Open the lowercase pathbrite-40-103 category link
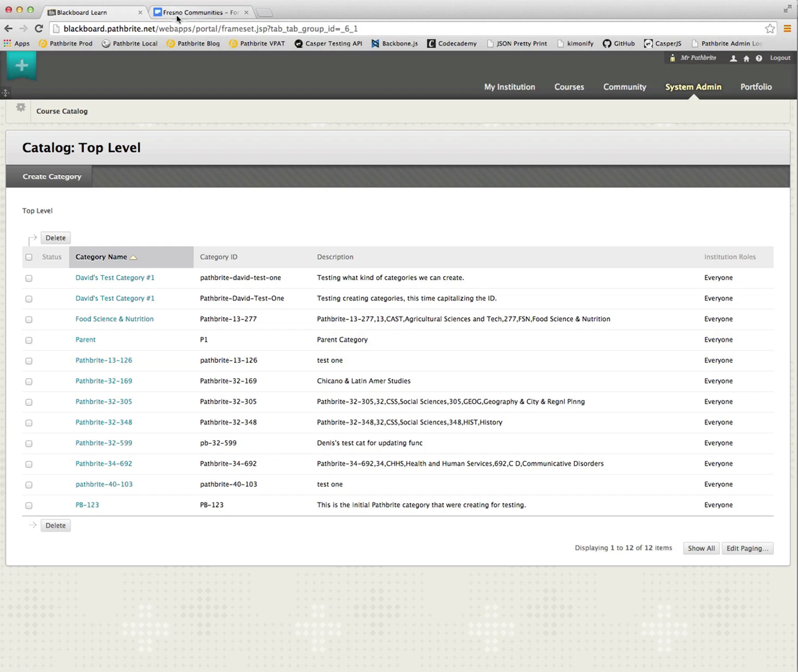 click(104, 484)
